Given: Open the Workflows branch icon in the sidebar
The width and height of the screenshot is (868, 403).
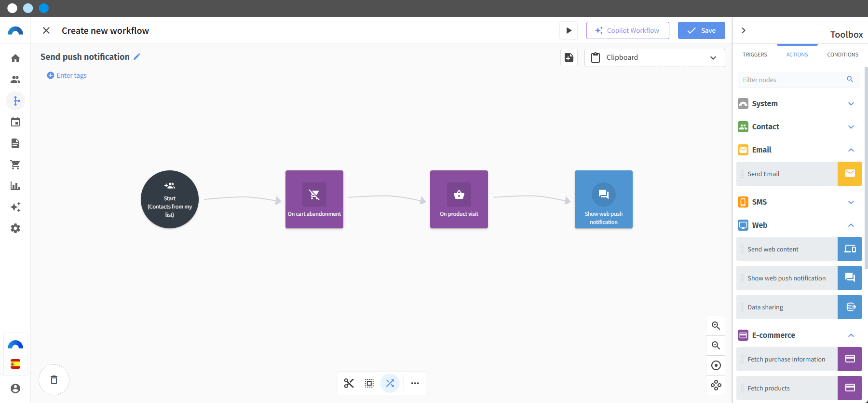Looking at the screenshot, I should pos(15,101).
